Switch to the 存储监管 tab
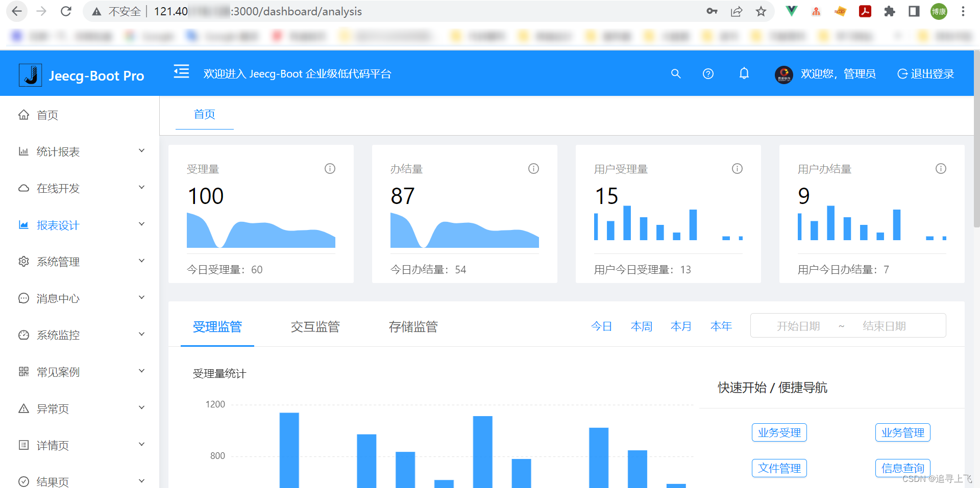This screenshot has width=980, height=488. [413, 326]
